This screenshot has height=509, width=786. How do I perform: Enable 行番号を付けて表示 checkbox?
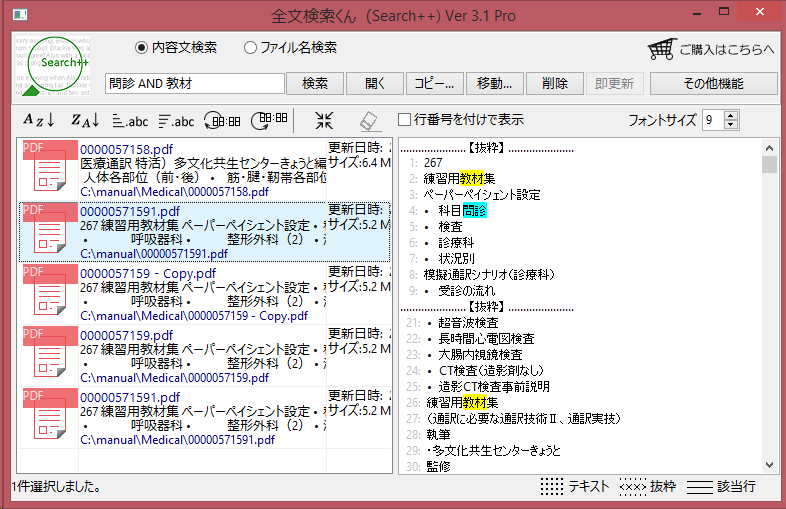405,120
